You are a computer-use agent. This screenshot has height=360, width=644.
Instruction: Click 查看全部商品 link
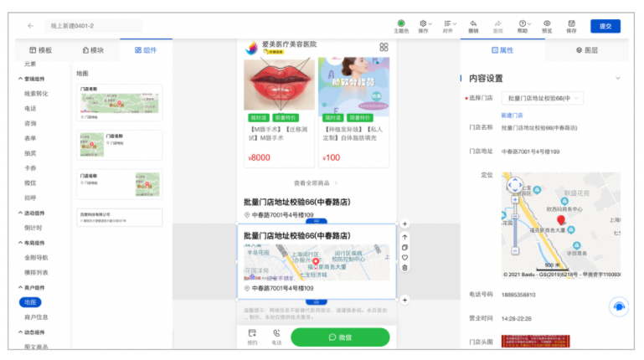[316, 183]
